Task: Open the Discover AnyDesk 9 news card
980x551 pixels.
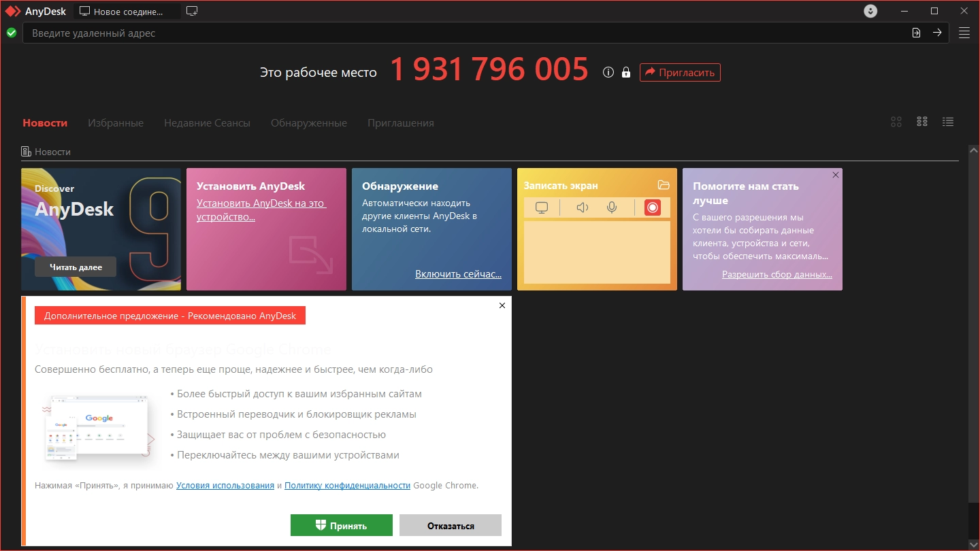Action: [101, 229]
